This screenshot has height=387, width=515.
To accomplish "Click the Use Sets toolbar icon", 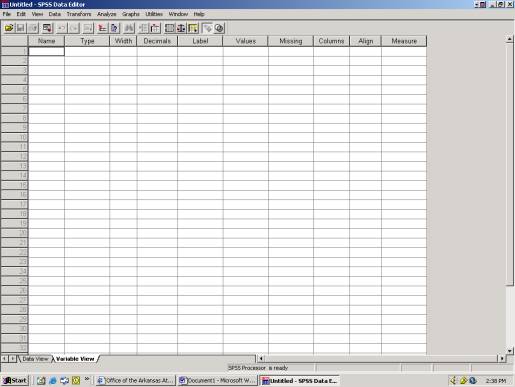I will (x=219, y=28).
